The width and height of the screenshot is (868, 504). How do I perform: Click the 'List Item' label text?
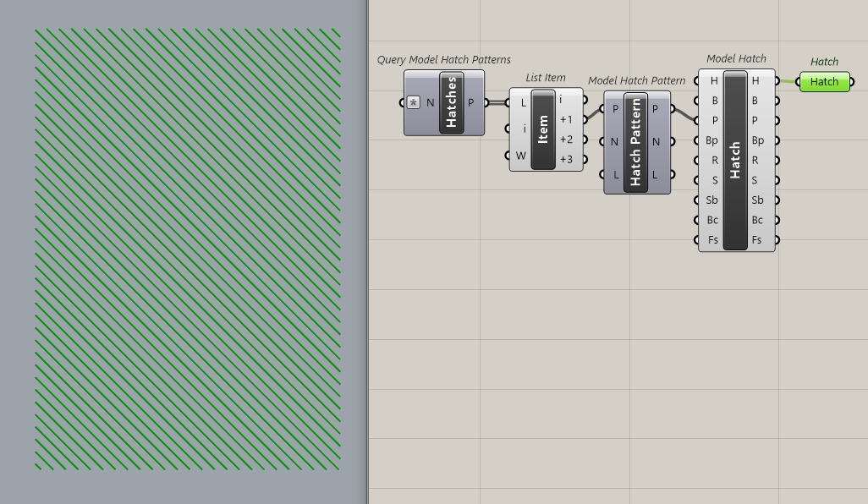click(x=546, y=78)
